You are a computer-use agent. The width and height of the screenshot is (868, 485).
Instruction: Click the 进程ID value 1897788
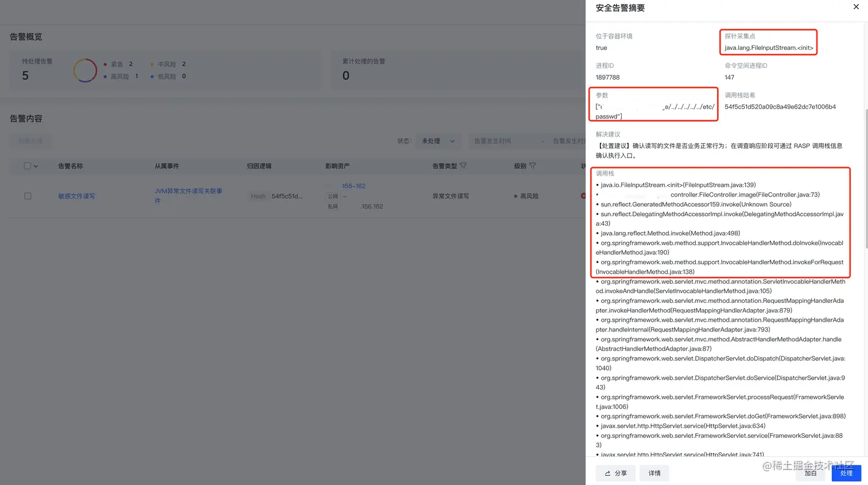[607, 78]
